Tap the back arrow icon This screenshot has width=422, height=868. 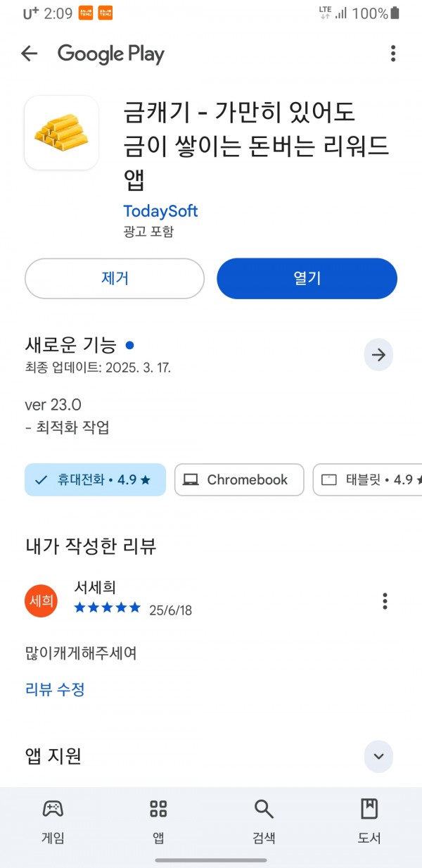pos(29,54)
